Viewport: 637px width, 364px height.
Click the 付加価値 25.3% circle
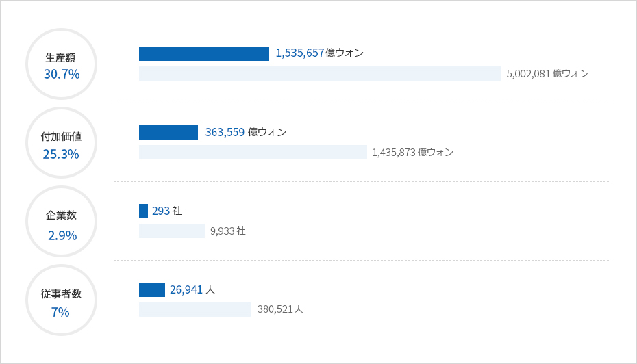[x=62, y=143]
